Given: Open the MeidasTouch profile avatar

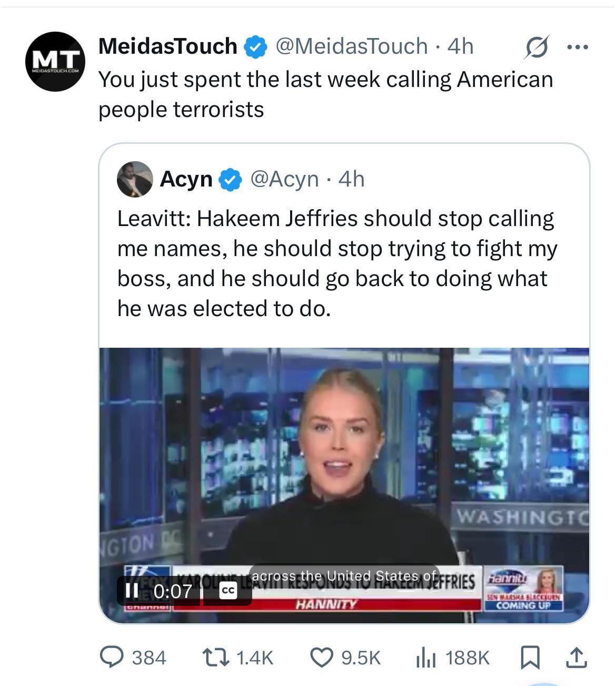Looking at the screenshot, I should (55, 61).
